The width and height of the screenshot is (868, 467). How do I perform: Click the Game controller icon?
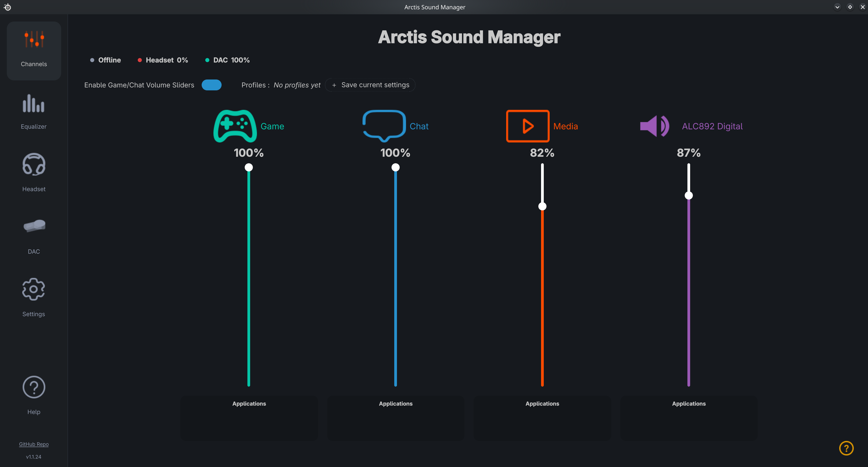tap(235, 126)
